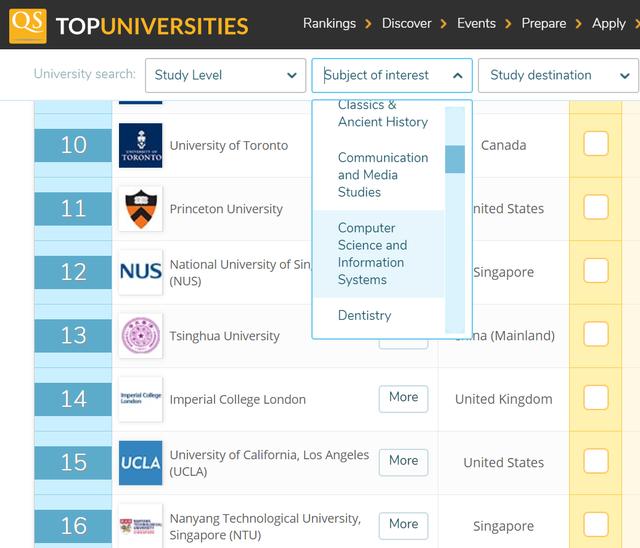Click the More button for Imperial College London
640x548 pixels.
pyautogui.click(x=403, y=398)
